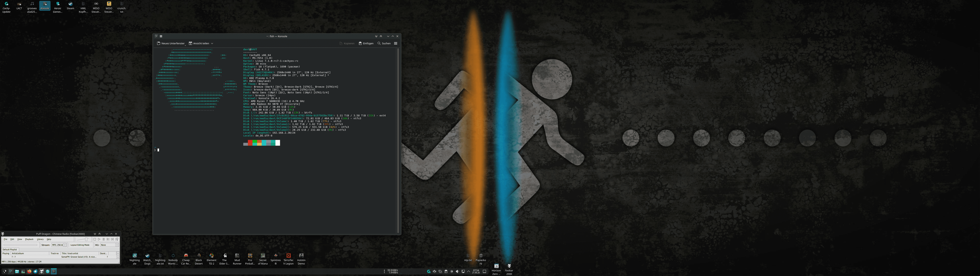Skip to next track in foobar2000
This screenshot has width=980, height=276.
(112, 239)
